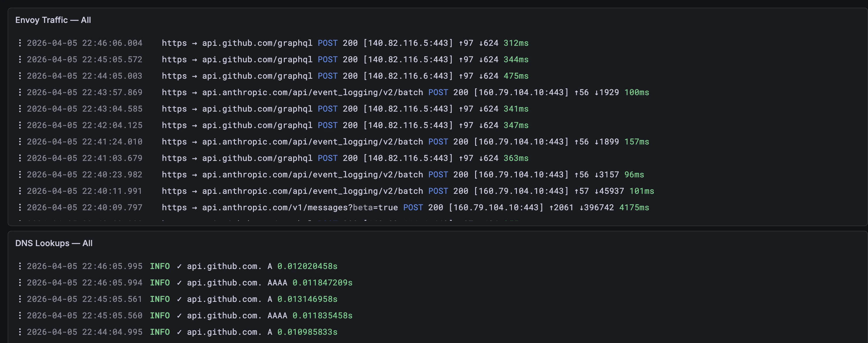Viewport: 868px width, 343px height.
Task: Select the 341ms duration value
Action: (x=516, y=109)
